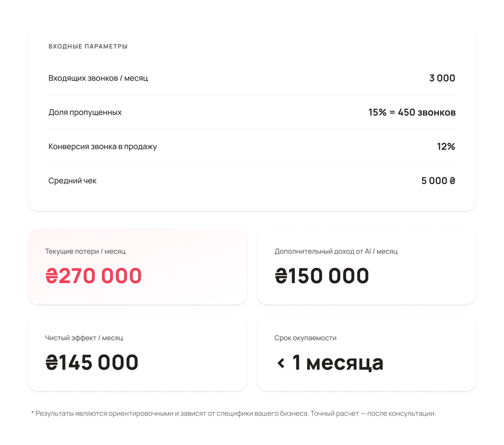Click the 5 000 ₴ average check value

pos(438,181)
